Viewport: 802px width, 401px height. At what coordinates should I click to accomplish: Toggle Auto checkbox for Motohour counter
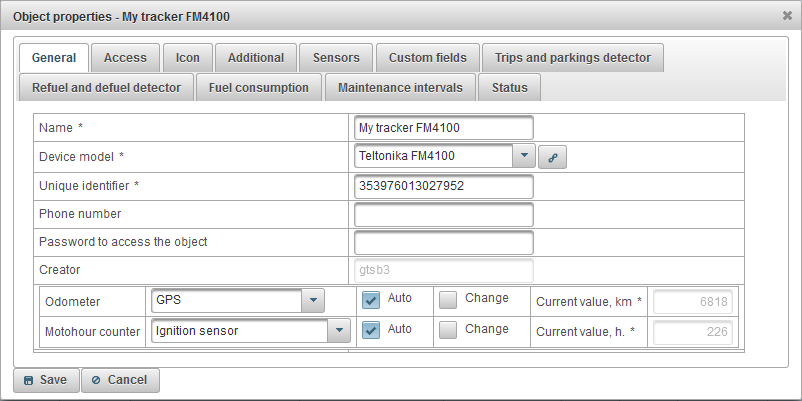click(x=371, y=330)
